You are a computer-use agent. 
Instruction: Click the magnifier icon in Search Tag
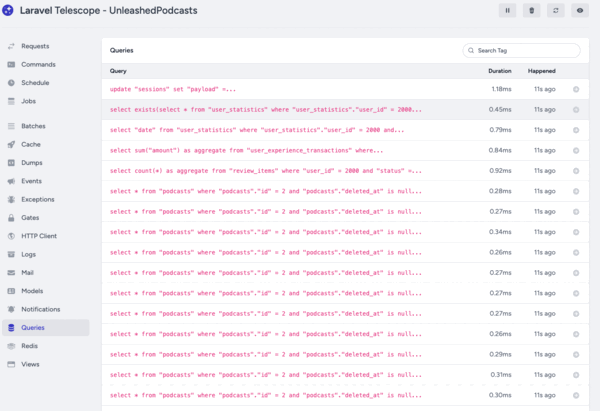(471, 51)
